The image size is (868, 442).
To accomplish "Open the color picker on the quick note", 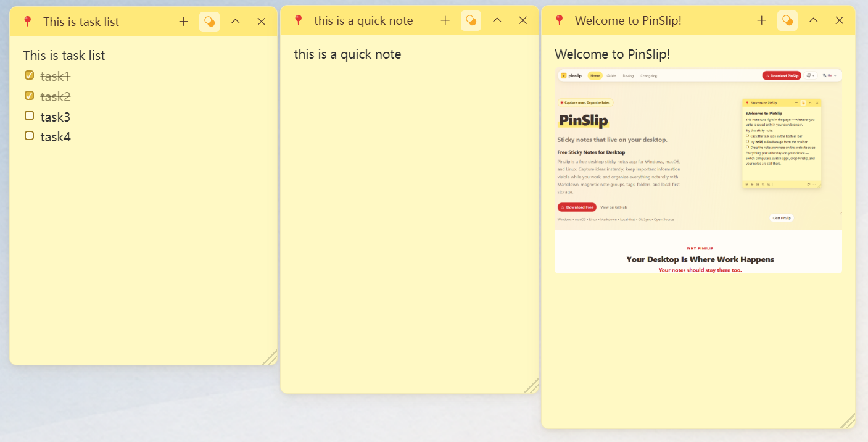I will (471, 20).
